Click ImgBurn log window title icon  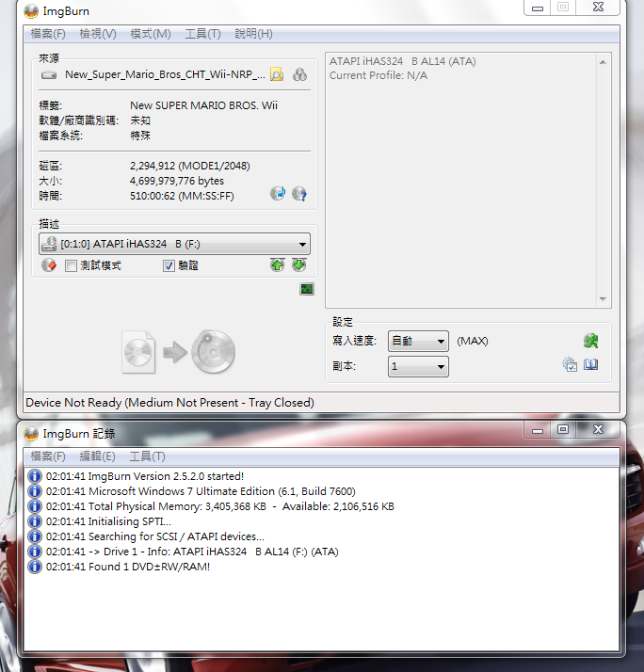31,434
